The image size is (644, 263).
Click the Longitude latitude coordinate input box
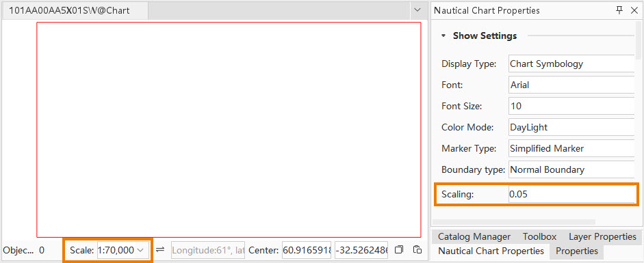point(208,250)
